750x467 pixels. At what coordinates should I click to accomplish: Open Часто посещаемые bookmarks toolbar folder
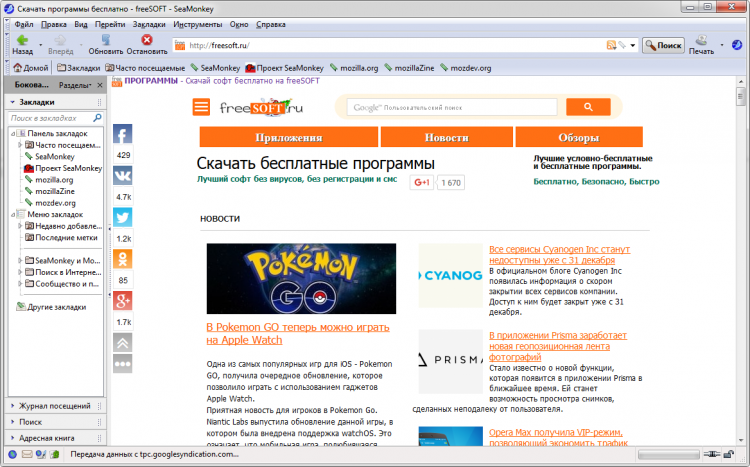pyautogui.click(x=145, y=68)
